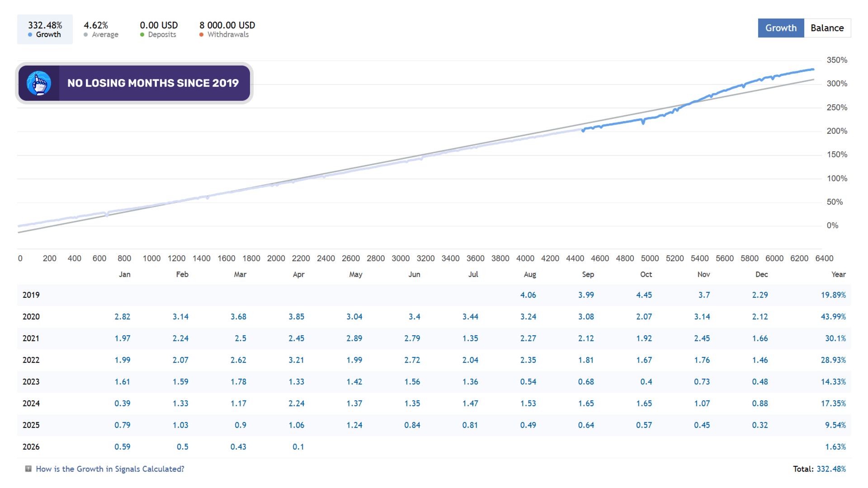Viewport: 868px width, 488px height.
Task: Click the 0% y-axis label
Action: pyautogui.click(x=832, y=225)
